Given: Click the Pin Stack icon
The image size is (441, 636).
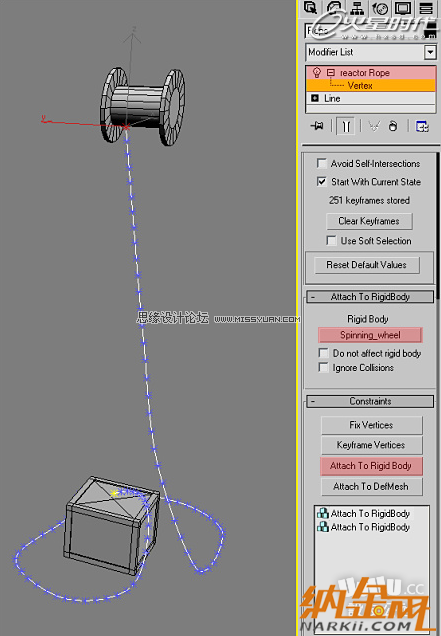Looking at the screenshot, I should (317, 126).
